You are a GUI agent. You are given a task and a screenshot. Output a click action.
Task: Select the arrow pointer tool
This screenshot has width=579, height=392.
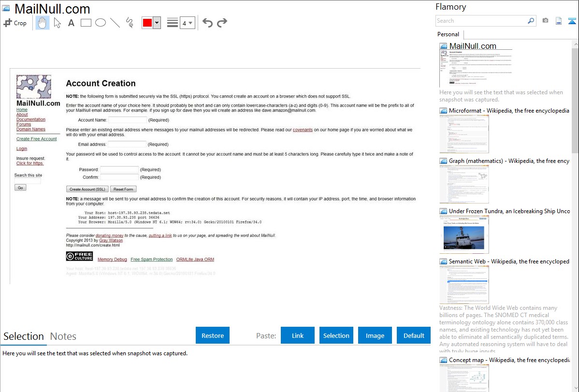57,23
